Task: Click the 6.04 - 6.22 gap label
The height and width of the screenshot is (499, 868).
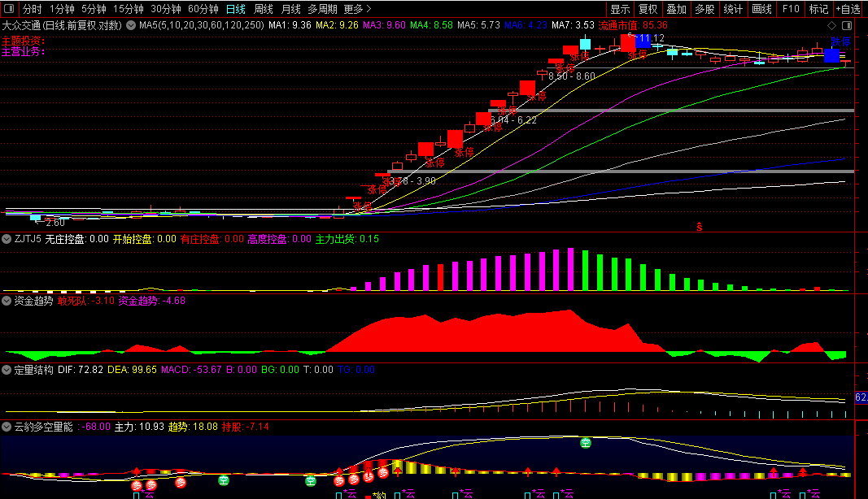Action: (513, 120)
